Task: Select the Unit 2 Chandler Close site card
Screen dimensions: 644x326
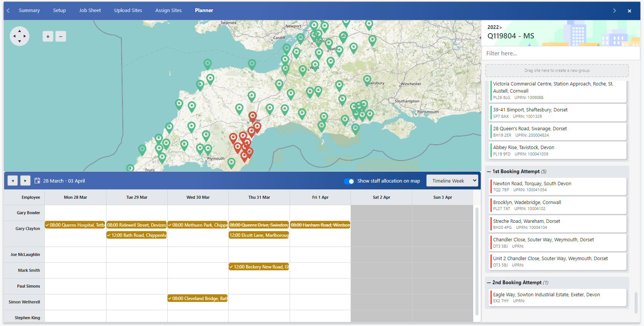Action: tap(558, 262)
